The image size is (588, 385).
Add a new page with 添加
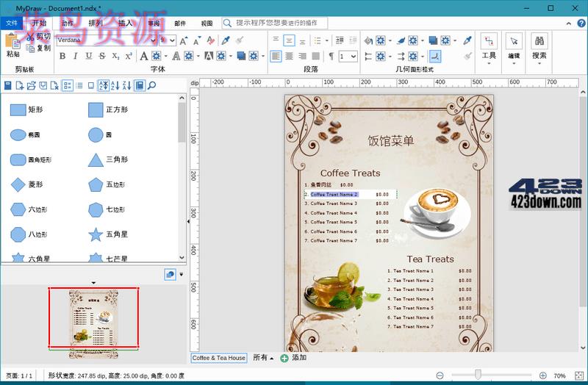pos(293,358)
